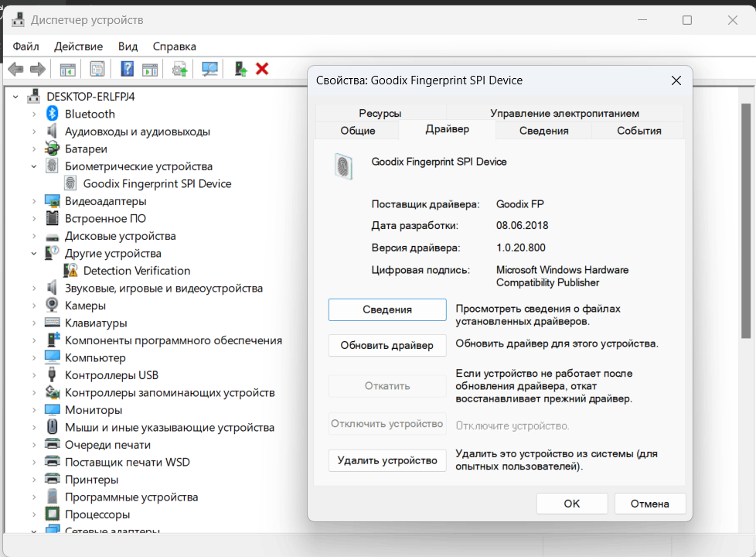Screen dimensions: 756x557
Task: Click the fingerprint icon beside Goodix tree item
Action: (70, 183)
